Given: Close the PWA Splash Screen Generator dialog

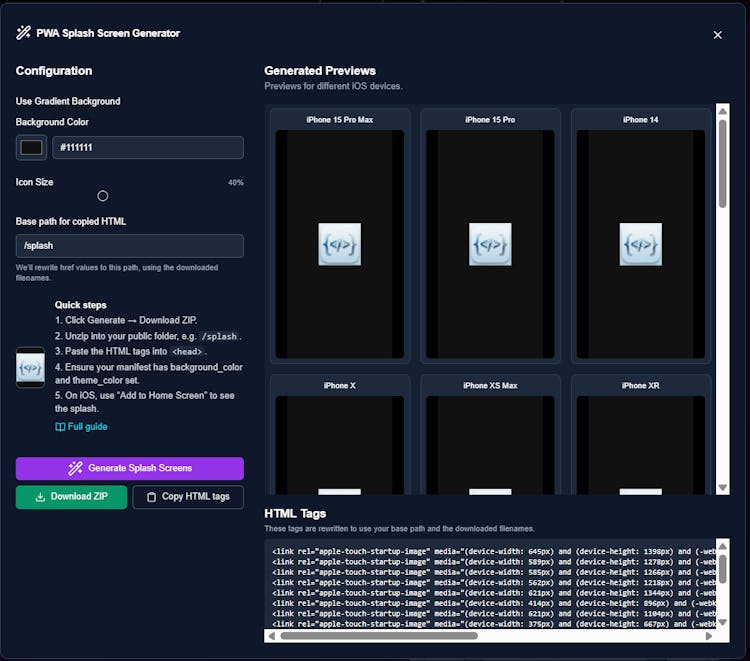Looking at the screenshot, I should (717, 35).
